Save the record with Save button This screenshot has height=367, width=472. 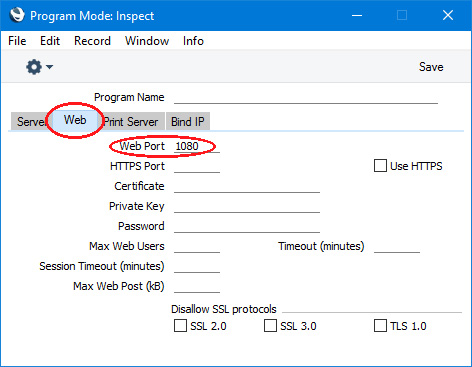(431, 67)
